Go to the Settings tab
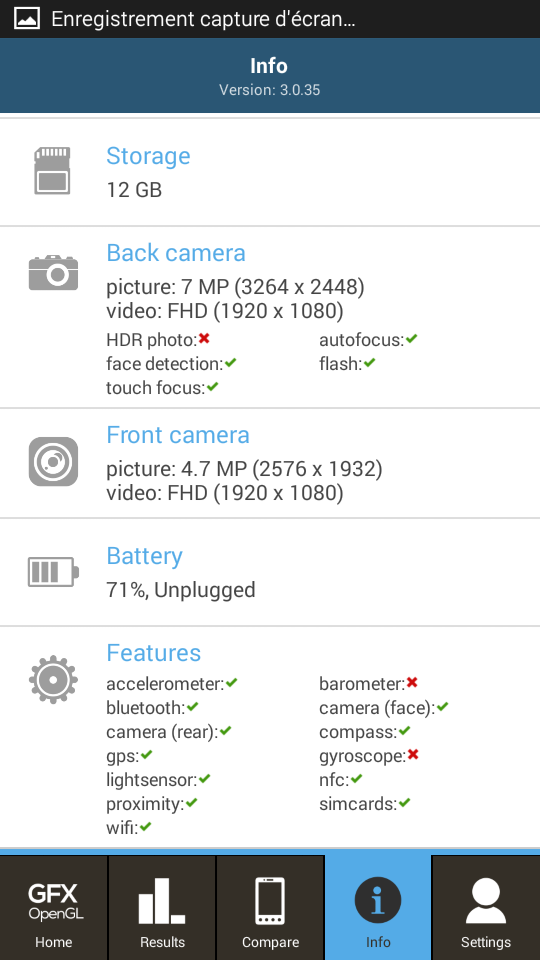Image resolution: width=540 pixels, height=960 pixels. [x=486, y=907]
